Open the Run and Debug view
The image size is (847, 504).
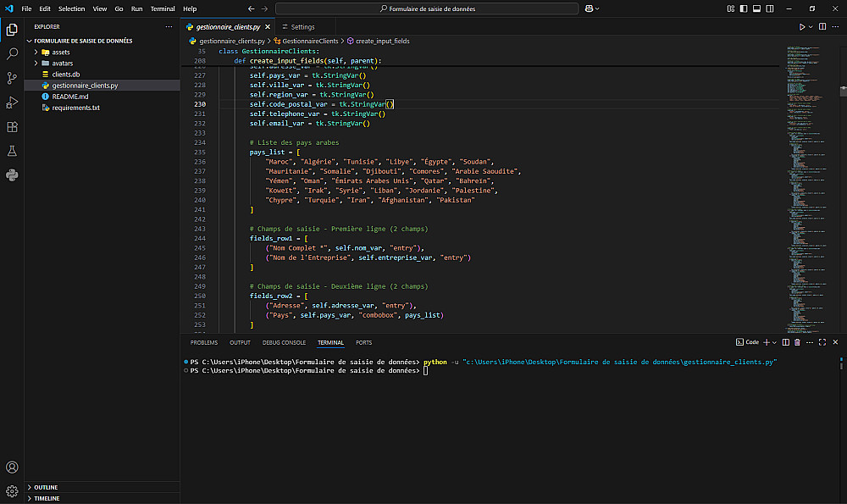pyautogui.click(x=12, y=102)
